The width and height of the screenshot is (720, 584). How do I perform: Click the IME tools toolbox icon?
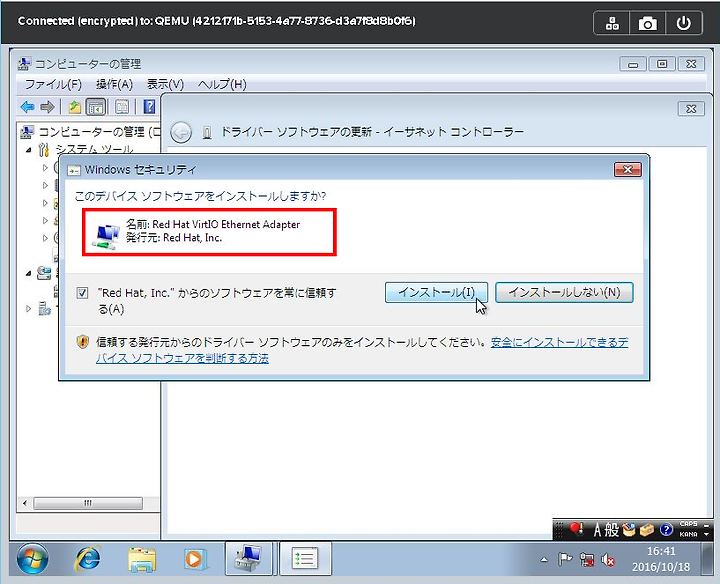coord(647,530)
